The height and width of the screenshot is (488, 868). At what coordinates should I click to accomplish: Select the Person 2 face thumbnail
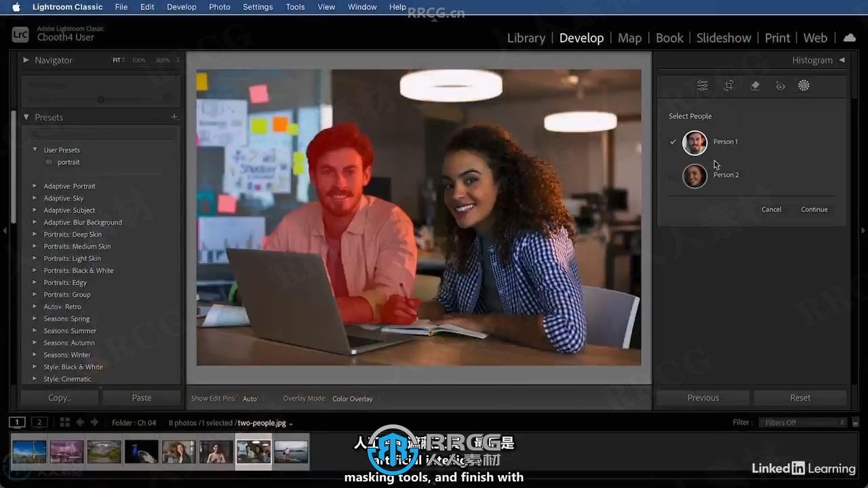click(x=694, y=176)
